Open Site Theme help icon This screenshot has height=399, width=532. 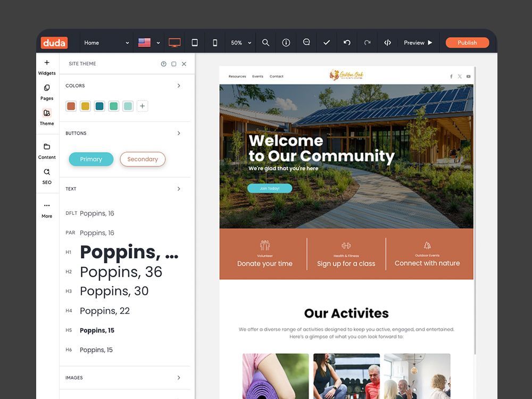(x=163, y=64)
